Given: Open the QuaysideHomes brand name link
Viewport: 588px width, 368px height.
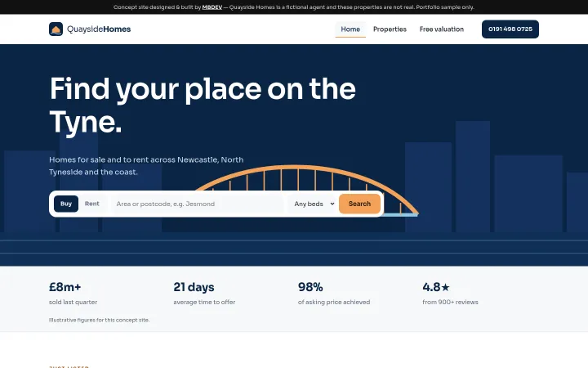Looking at the screenshot, I should [99, 29].
